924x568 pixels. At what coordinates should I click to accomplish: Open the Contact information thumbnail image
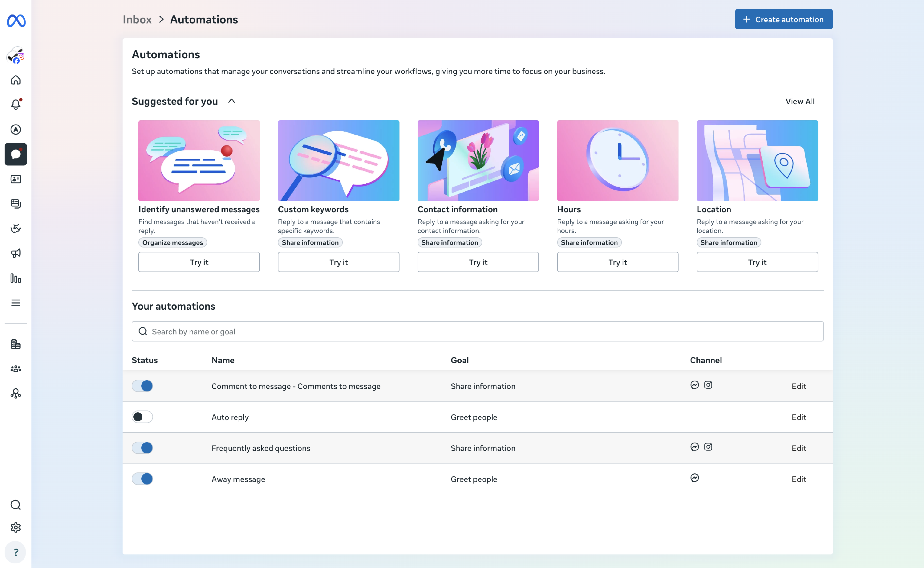478,161
